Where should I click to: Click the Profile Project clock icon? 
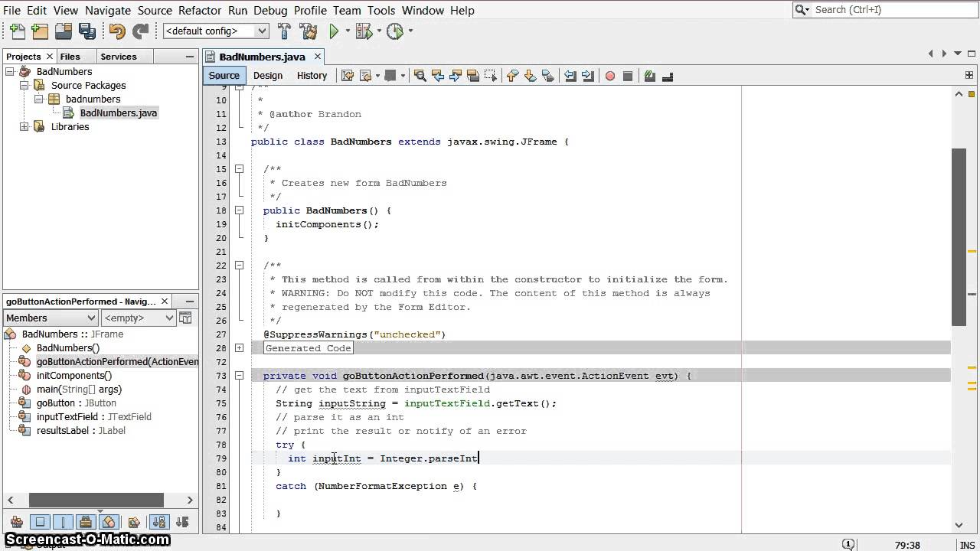click(x=395, y=31)
